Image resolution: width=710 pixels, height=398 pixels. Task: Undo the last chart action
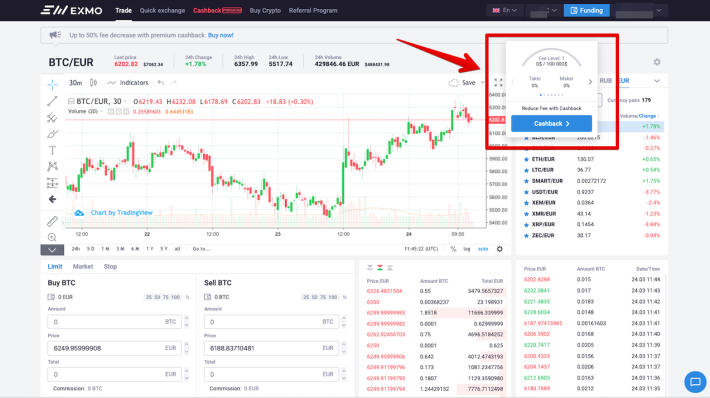(x=161, y=82)
